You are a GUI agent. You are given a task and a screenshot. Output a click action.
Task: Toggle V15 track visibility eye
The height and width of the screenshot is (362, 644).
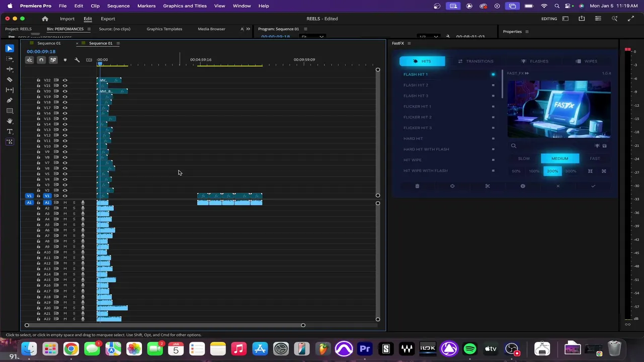click(65, 119)
